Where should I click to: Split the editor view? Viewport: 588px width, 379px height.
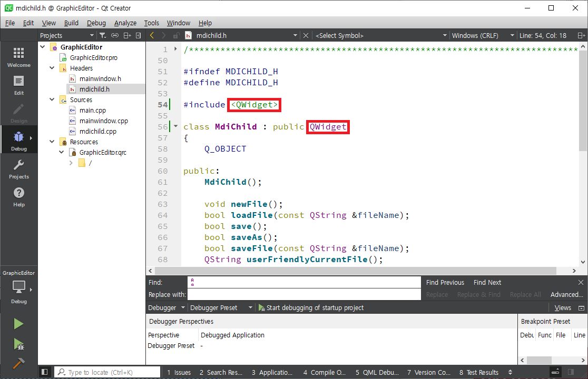click(581, 36)
